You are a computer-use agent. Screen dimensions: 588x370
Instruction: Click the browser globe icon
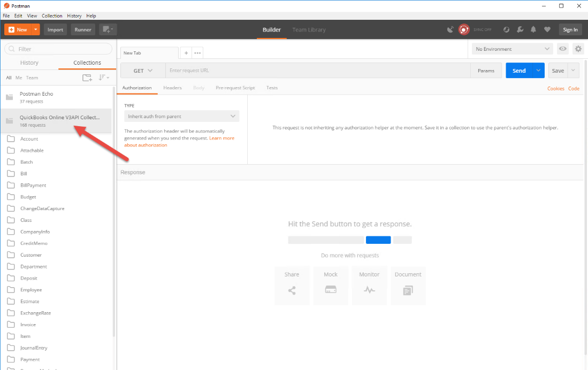(506, 29)
